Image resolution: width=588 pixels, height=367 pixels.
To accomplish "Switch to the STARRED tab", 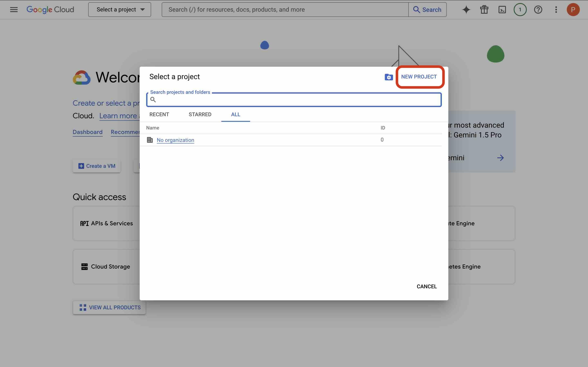I will 200,114.
